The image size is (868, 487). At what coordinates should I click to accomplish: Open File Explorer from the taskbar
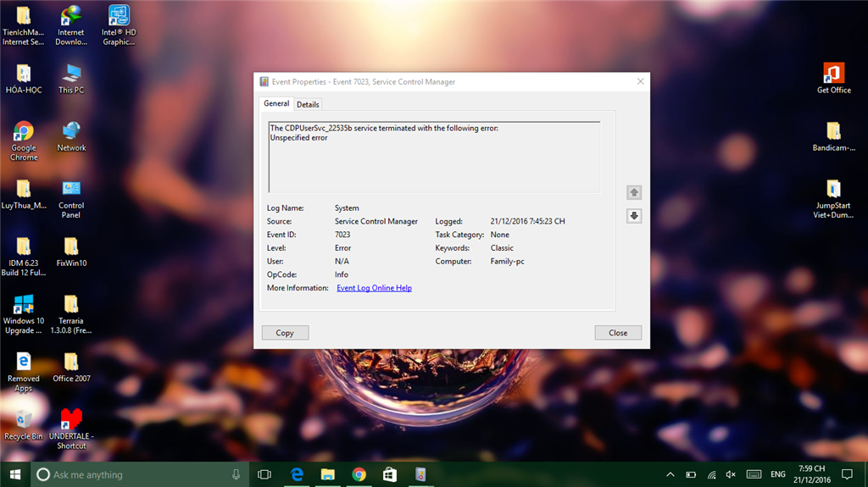coord(328,474)
